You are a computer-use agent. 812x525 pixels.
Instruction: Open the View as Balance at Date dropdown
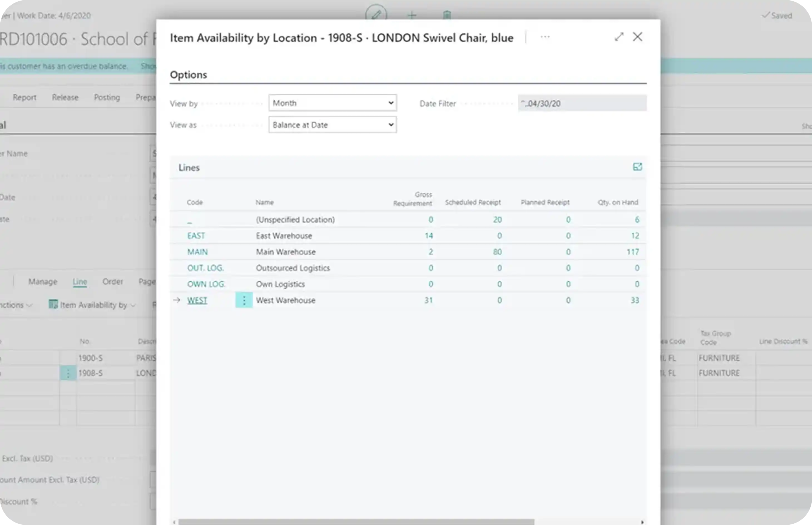pyautogui.click(x=332, y=125)
